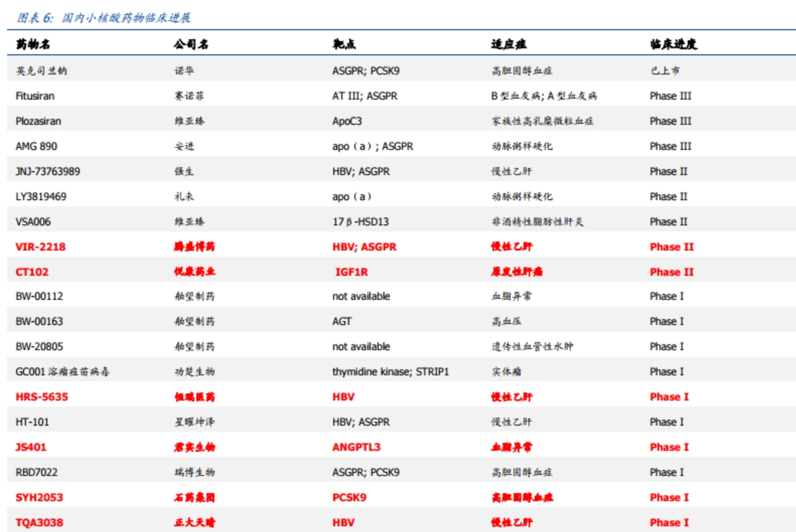Click the company cell '赛诺菲'

[x=189, y=96]
